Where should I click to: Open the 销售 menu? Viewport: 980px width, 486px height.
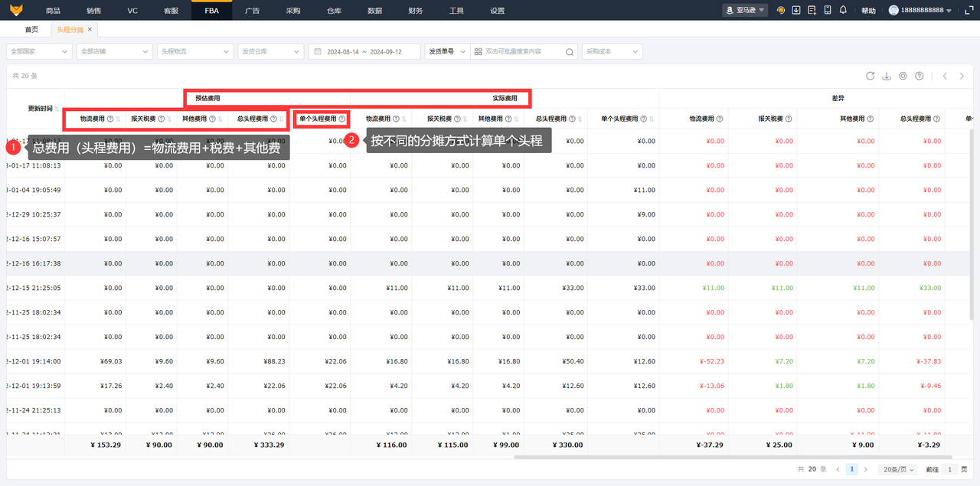(x=93, y=11)
